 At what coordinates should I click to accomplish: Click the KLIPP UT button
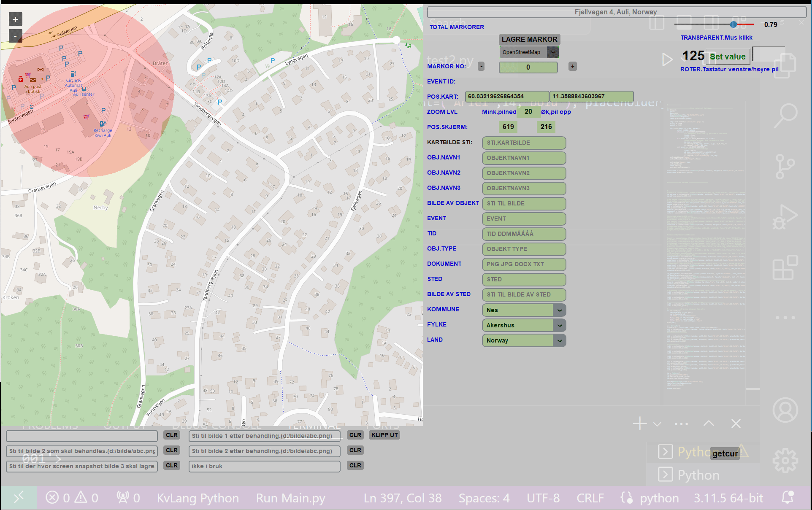pos(384,435)
